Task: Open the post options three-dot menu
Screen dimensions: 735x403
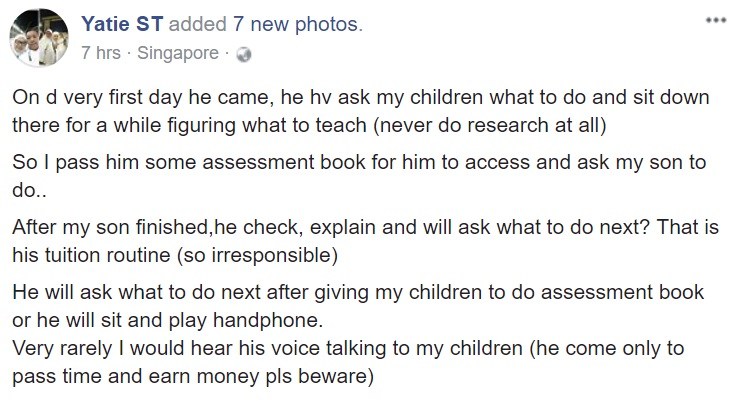Action: (714, 19)
